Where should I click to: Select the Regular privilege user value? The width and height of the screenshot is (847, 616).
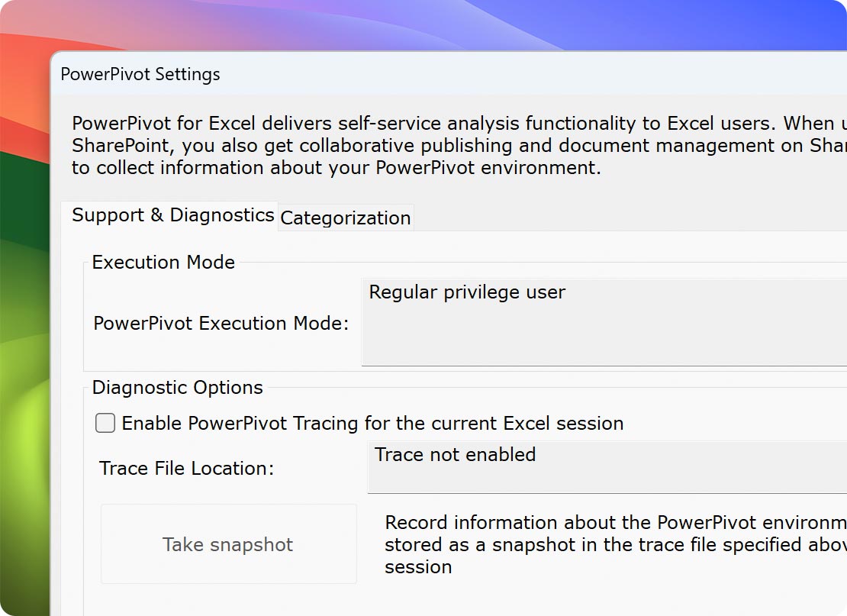click(x=467, y=292)
